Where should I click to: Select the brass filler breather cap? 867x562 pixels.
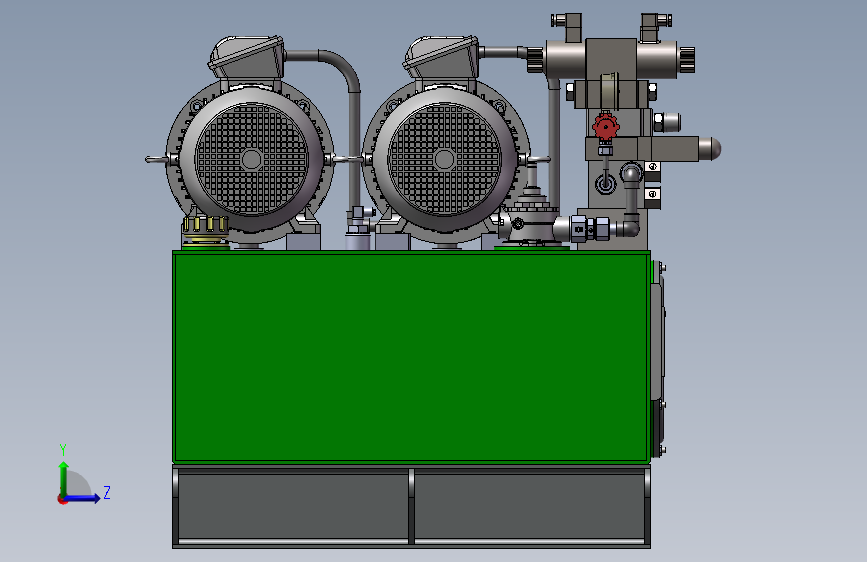[205, 229]
